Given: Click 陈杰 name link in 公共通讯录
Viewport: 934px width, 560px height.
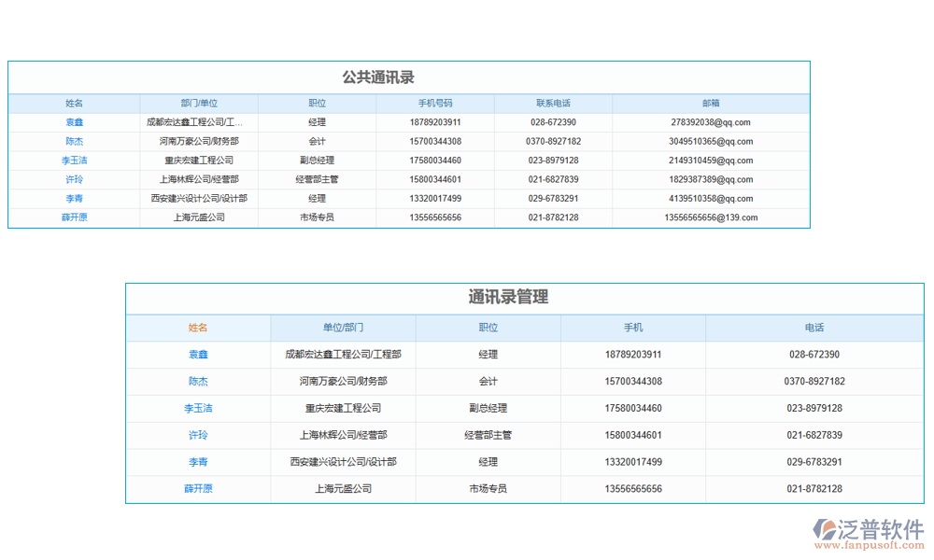Looking at the screenshot, I should coord(74,141).
